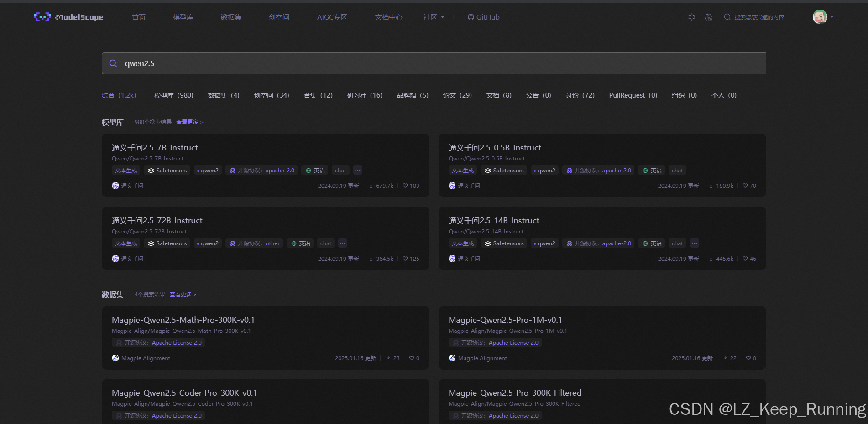Expand more tags on 72B-Instruct card
This screenshot has width=868, height=424.
pos(343,243)
